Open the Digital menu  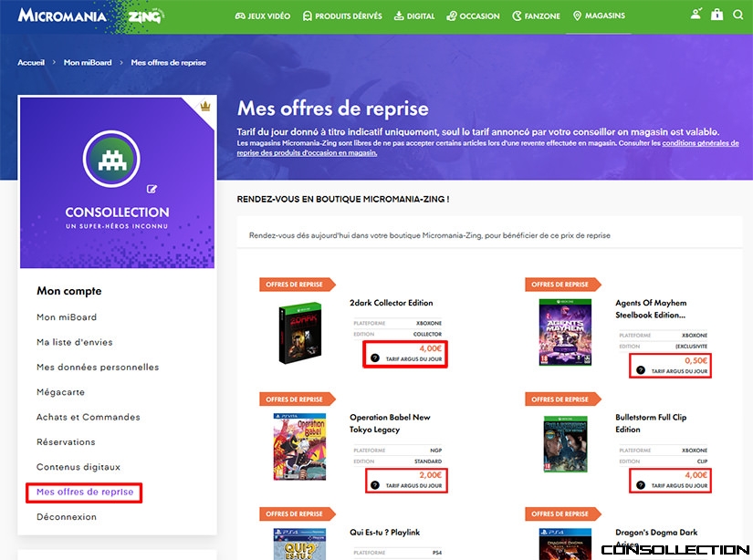[414, 16]
